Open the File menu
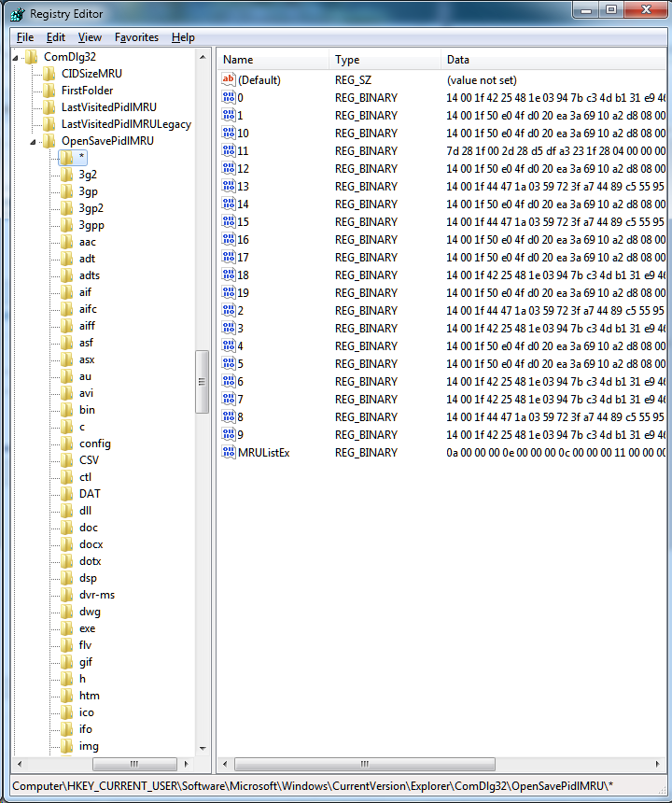This screenshot has width=672, height=803. pos(25,37)
